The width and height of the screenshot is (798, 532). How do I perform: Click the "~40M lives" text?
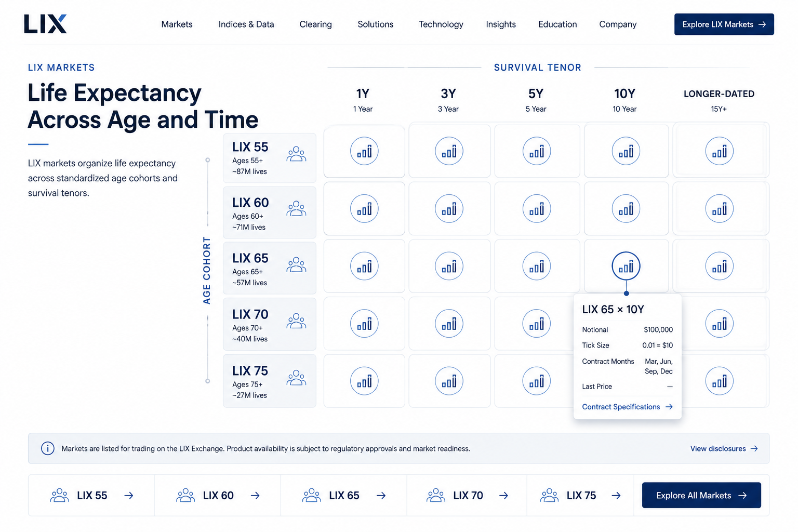click(x=250, y=339)
